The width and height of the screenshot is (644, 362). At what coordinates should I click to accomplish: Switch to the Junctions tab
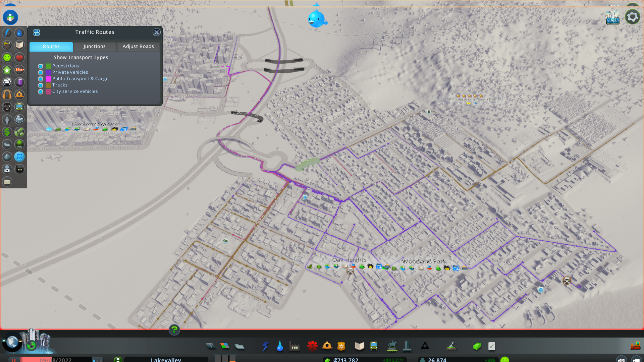click(95, 47)
